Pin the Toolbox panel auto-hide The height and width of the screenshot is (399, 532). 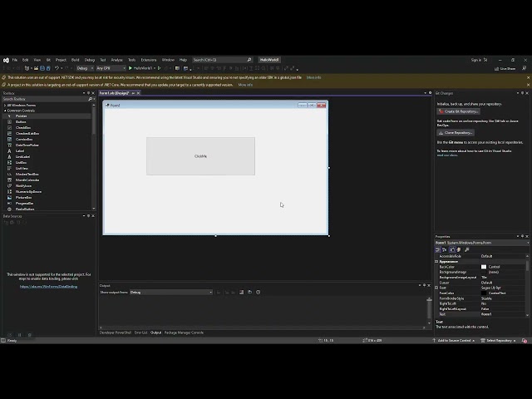[x=89, y=93]
